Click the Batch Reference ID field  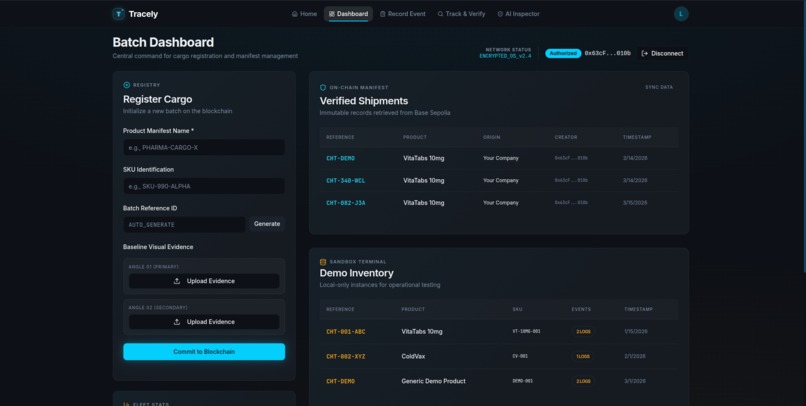click(x=184, y=225)
